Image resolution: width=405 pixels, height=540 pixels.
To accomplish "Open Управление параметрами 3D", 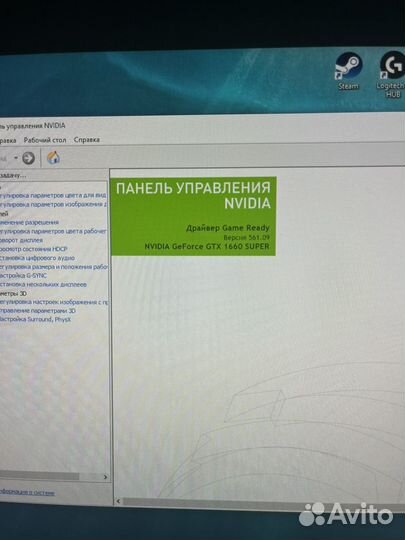I will pyautogui.click(x=38, y=311).
